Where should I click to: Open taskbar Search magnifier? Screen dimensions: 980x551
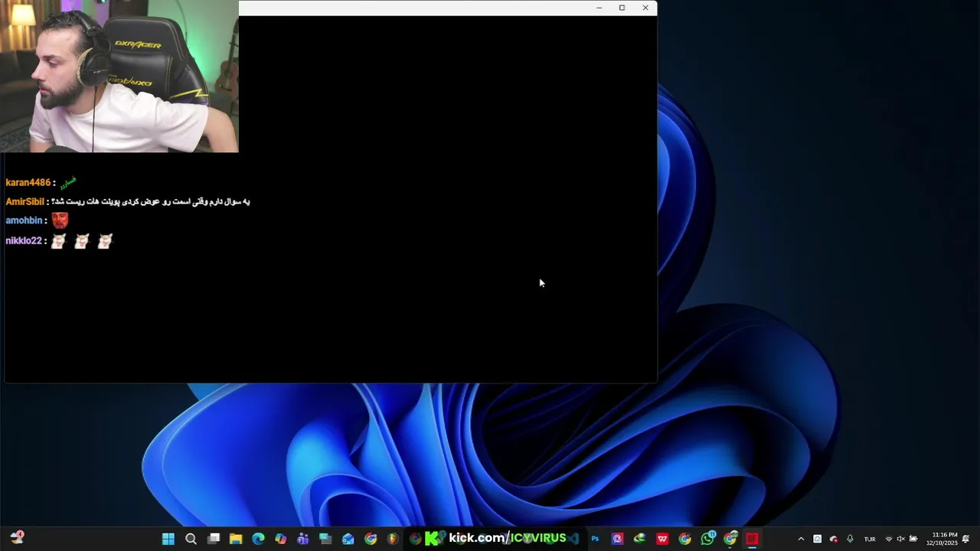(x=191, y=539)
